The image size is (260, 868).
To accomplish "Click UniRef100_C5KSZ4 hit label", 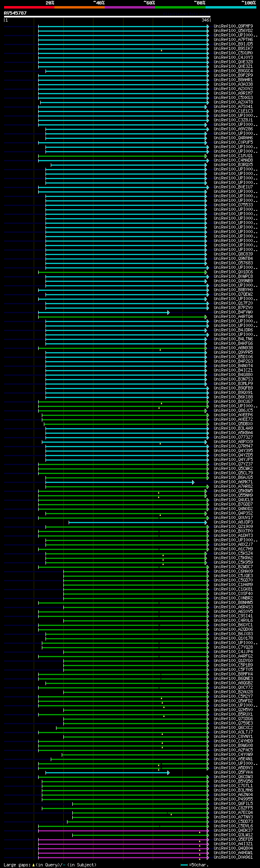I will [233, 553].
